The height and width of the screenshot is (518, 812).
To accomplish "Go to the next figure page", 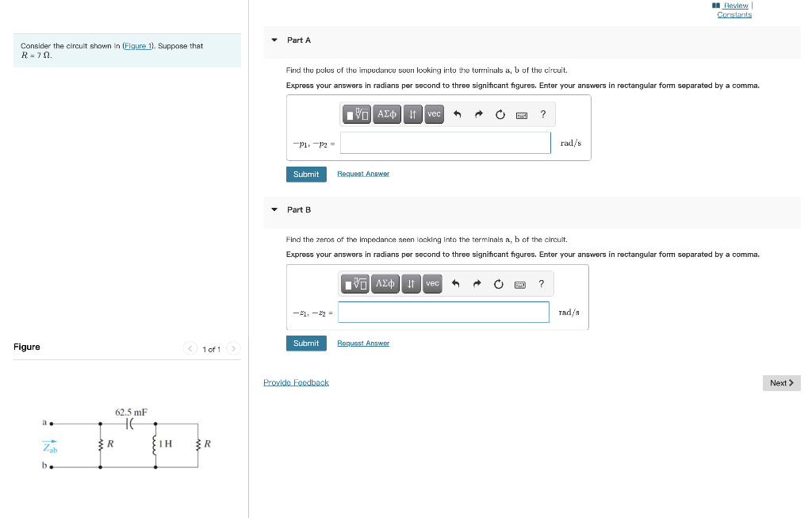I will pyautogui.click(x=232, y=348).
